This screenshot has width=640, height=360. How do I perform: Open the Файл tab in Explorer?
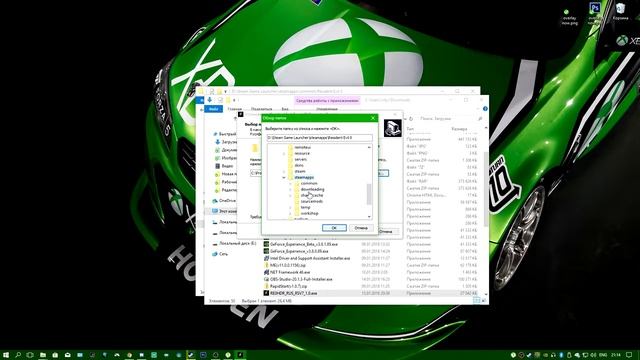point(213,109)
